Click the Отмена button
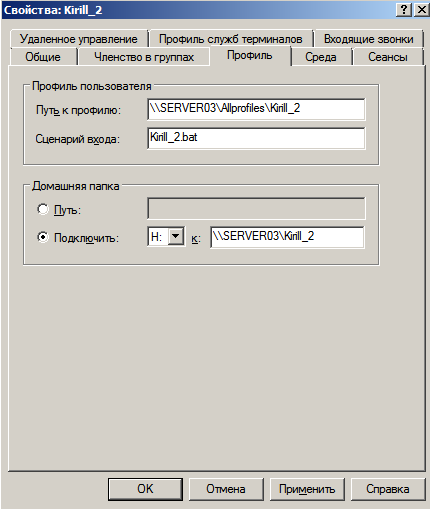Image resolution: width=430 pixels, height=509 pixels. coord(226,489)
